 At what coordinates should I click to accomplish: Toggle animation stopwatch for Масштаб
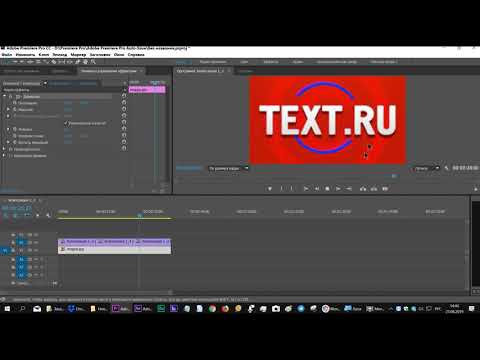pyautogui.click(x=15, y=109)
